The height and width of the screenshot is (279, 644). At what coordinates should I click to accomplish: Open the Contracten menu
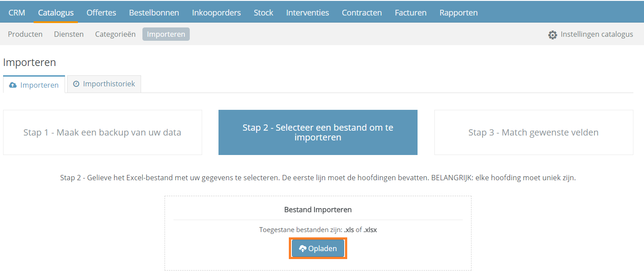(362, 13)
